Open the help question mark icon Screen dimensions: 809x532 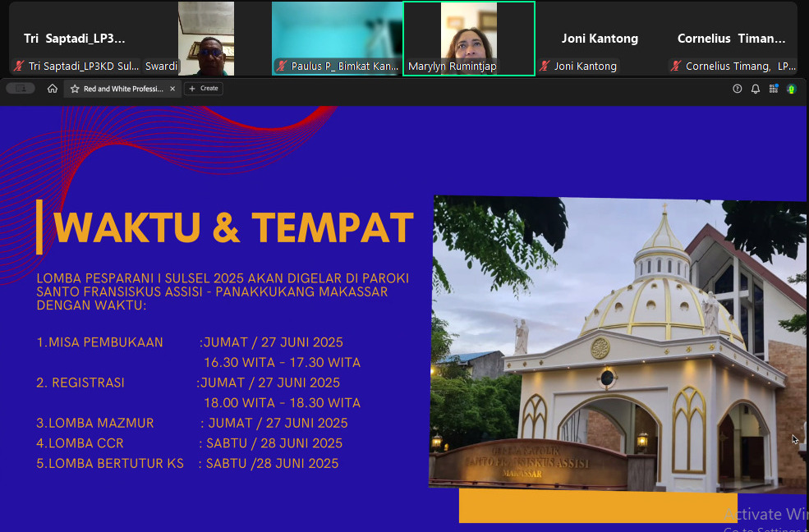(x=738, y=89)
